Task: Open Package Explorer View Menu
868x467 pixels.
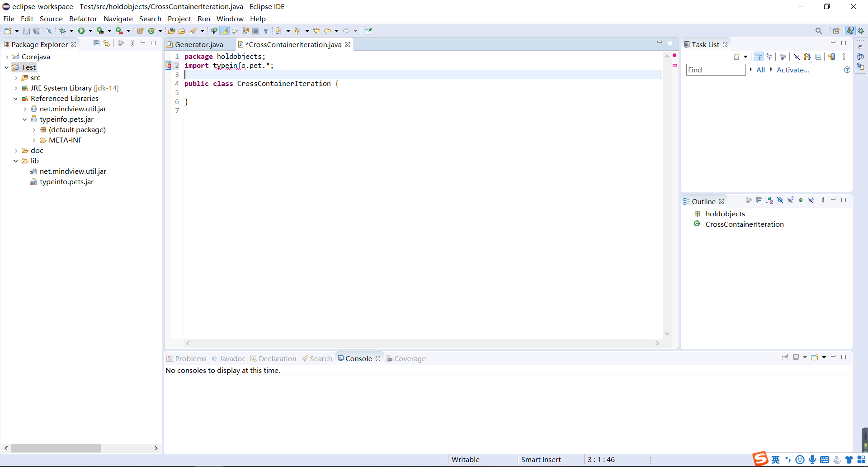Action: (x=132, y=43)
